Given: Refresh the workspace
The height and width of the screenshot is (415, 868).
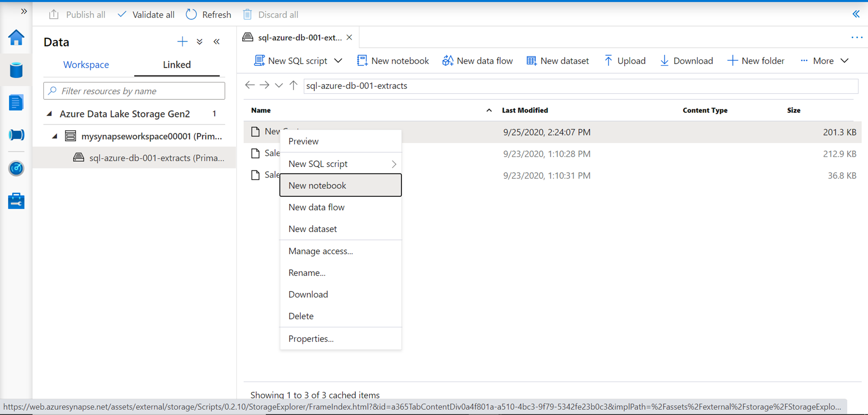Looking at the screenshot, I should 209,15.
